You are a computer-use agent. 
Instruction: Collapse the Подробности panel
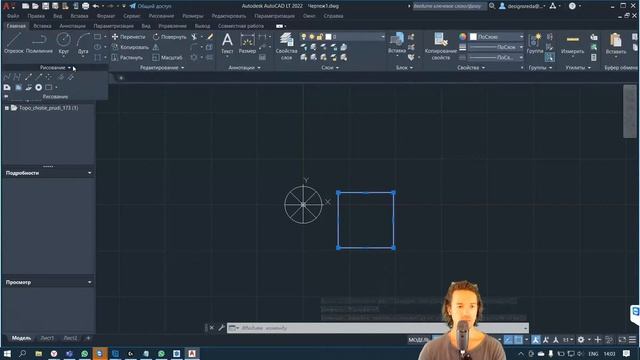[x=89, y=173]
